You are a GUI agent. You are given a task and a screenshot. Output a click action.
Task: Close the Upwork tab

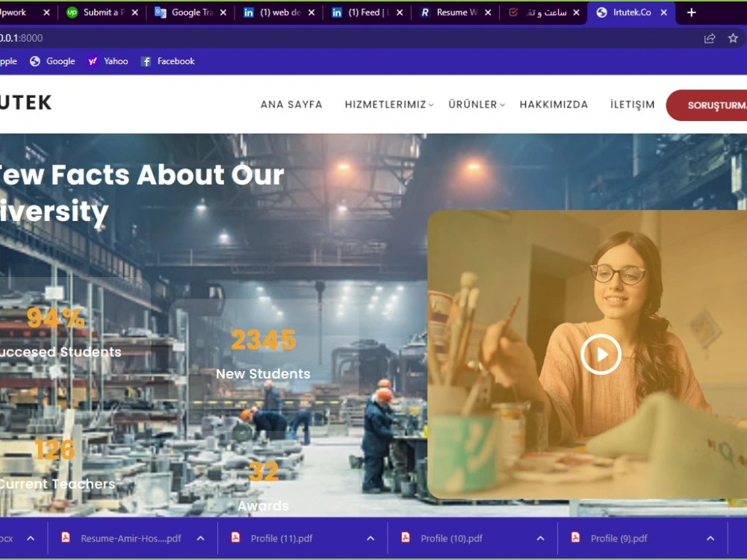tap(46, 13)
